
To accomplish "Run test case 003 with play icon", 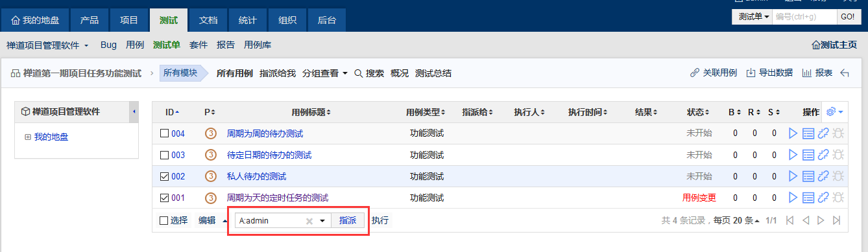I will pyautogui.click(x=792, y=155).
